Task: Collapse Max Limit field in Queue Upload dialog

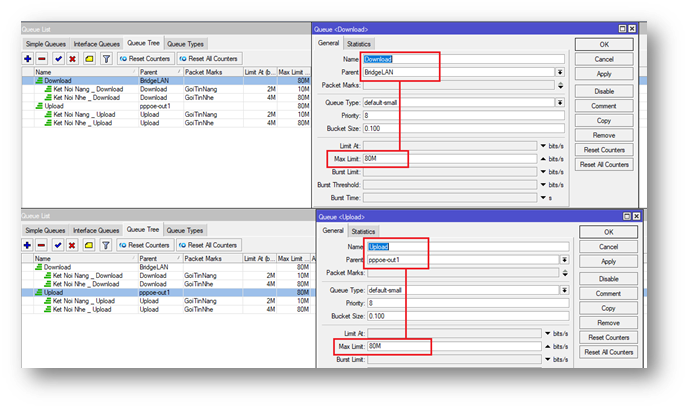Action: click(548, 346)
